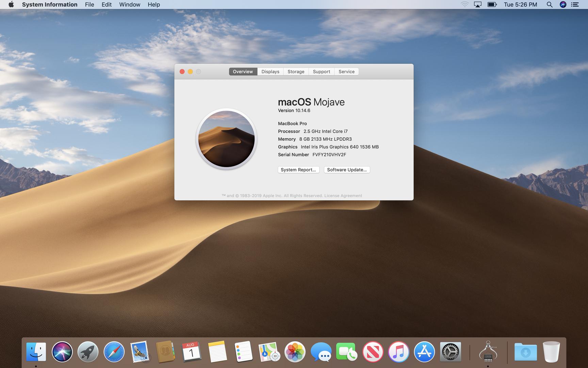The width and height of the screenshot is (588, 368).
Task: Switch to the Support tab
Action: point(322,72)
